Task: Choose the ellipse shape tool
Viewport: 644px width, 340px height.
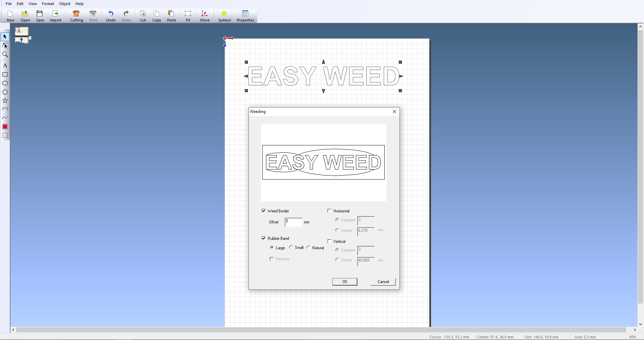Action: click(5, 83)
